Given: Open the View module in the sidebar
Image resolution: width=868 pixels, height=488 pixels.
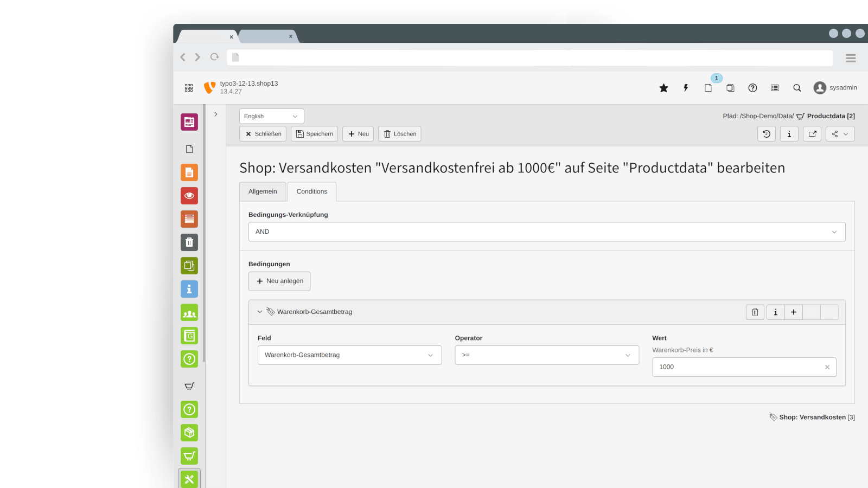Looking at the screenshot, I should (189, 196).
